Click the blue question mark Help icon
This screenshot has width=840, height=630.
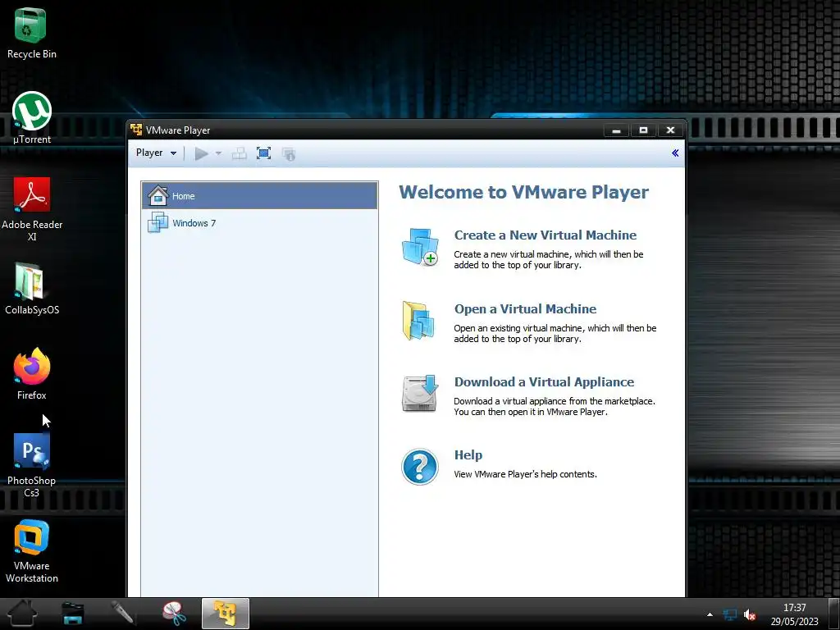click(419, 467)
